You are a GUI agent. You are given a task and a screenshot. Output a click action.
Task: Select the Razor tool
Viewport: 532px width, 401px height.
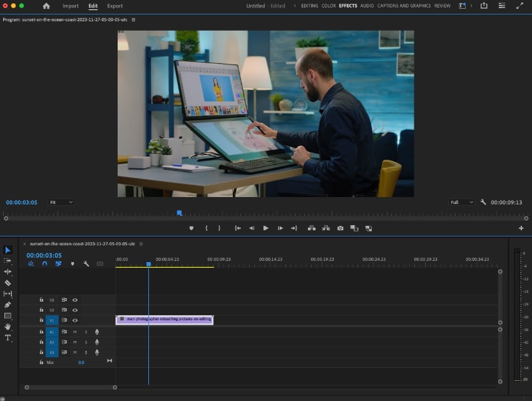[8, 283]
